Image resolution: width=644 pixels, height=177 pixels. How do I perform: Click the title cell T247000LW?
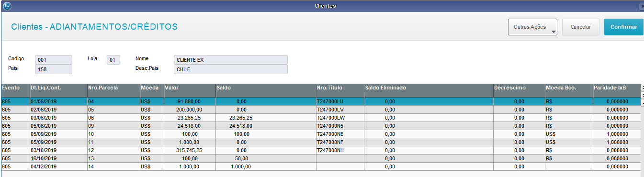[340, 117]
